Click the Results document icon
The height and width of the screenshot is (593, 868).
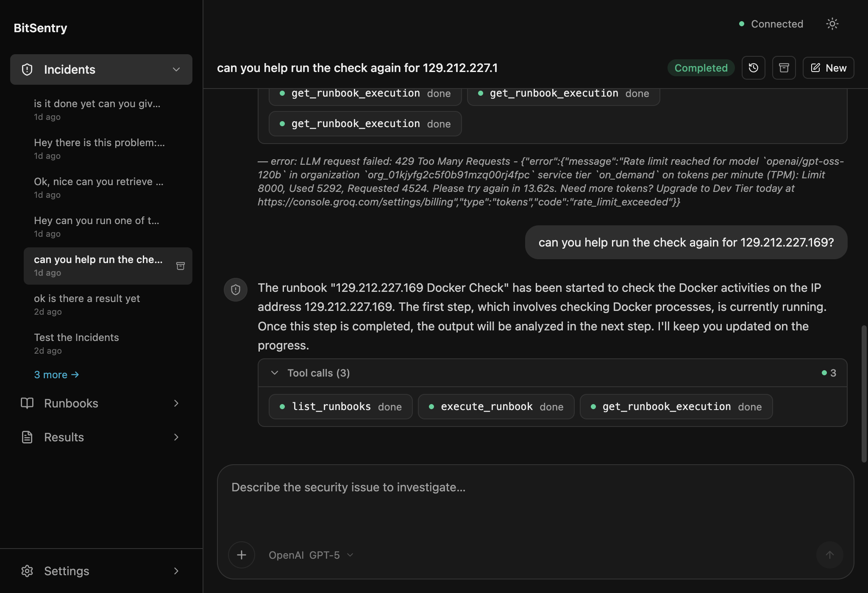click(27, 437)
